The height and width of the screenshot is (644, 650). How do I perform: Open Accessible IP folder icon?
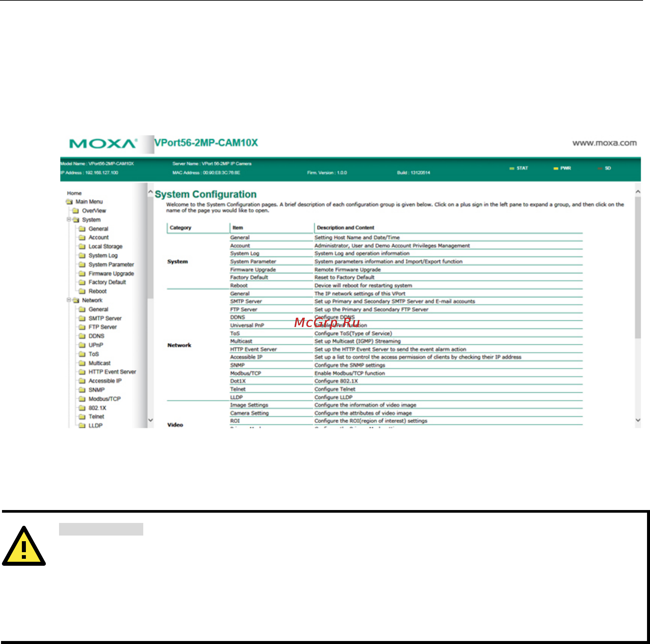(82, 381)
